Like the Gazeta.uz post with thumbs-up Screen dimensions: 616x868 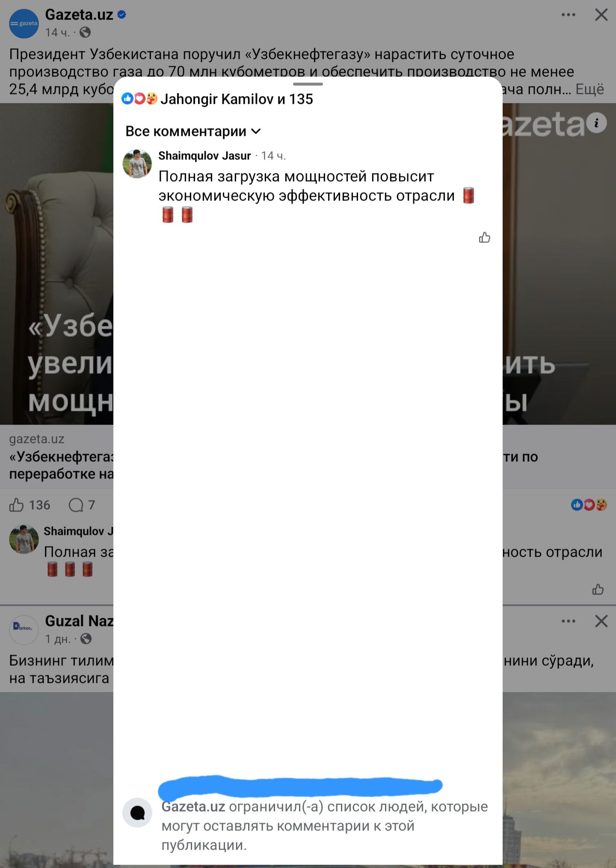17,505
